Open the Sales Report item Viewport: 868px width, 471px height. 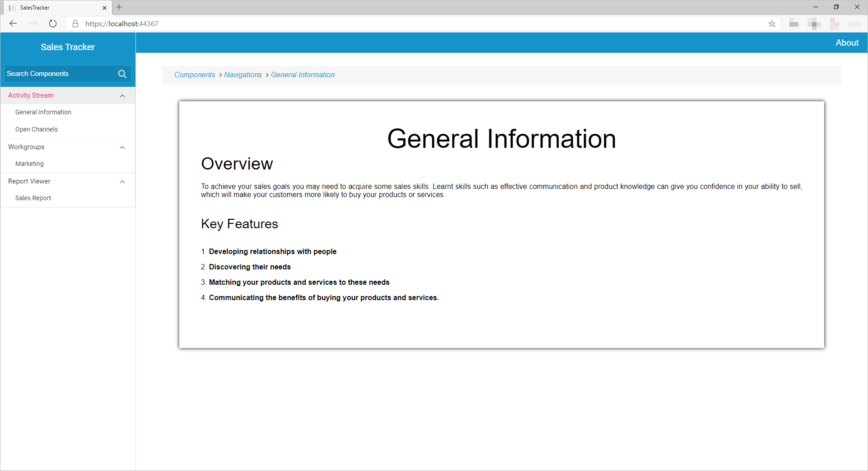pos(33,198)
